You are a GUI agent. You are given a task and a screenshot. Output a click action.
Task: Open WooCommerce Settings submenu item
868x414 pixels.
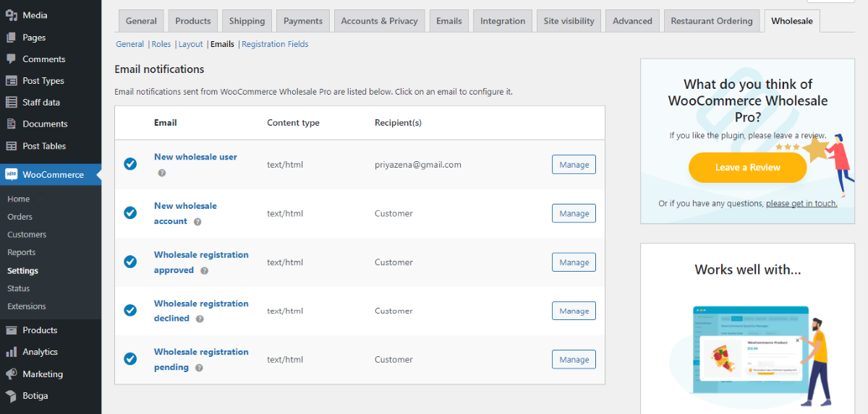click(x=23, y=271)
